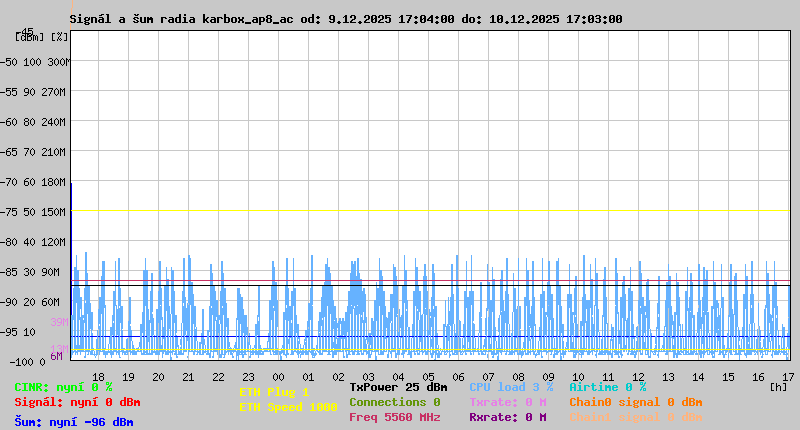Click the Connections 0 legend entry
The image size is (800, 430).
tap(394, 402)
